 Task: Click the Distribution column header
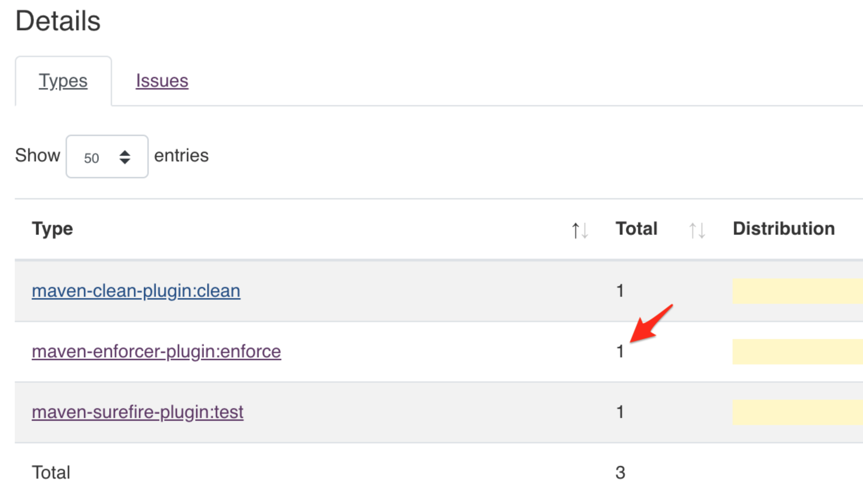tap(784, 229)
